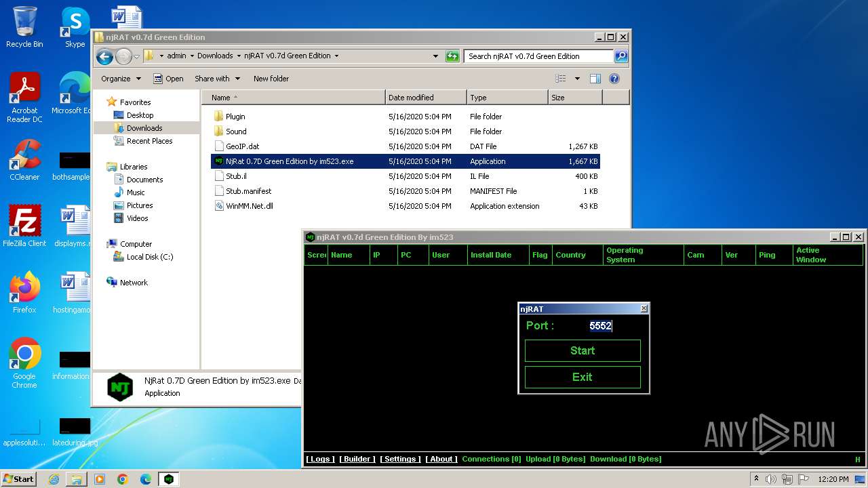The height and width of the screenshot is (488, 868).
Task: Open the Organize dropdown menu
Action: coord(121,79)
